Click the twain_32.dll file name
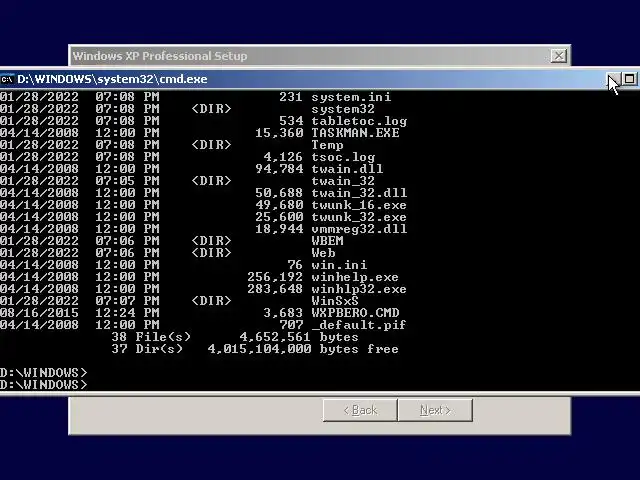The height and width of the screenshot is (480, 640). tap(359, 193)
